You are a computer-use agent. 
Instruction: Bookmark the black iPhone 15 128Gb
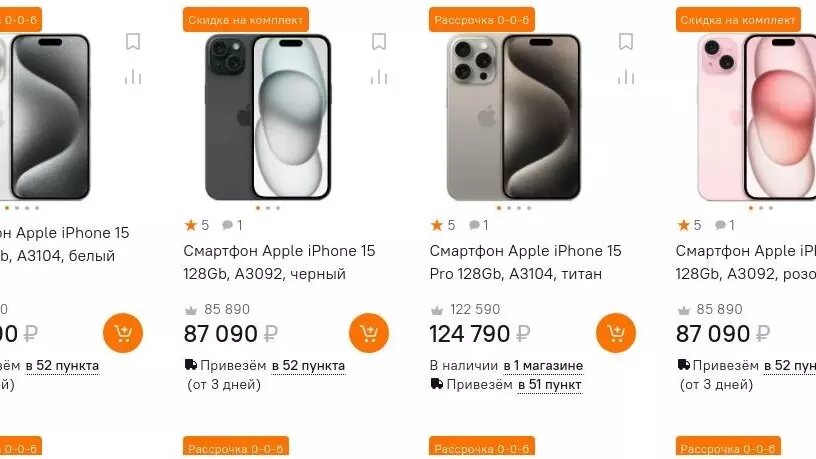coord(379,41)
